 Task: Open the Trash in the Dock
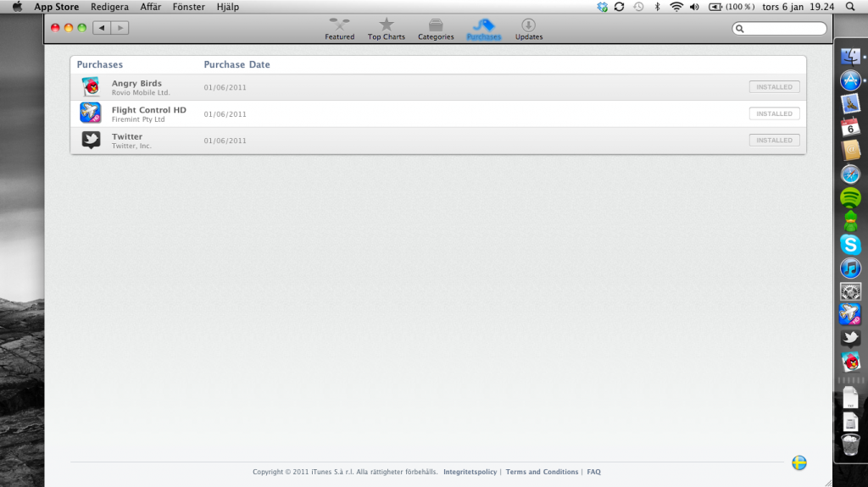850,445
